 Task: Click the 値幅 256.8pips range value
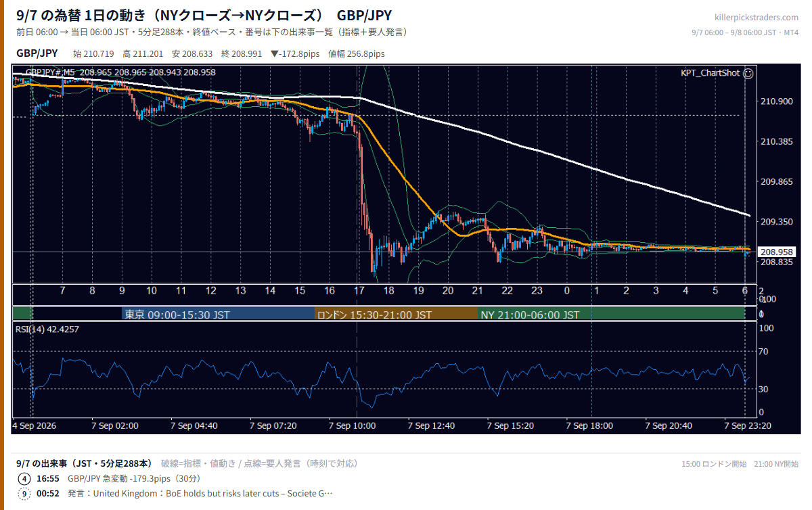coord(357,53)
